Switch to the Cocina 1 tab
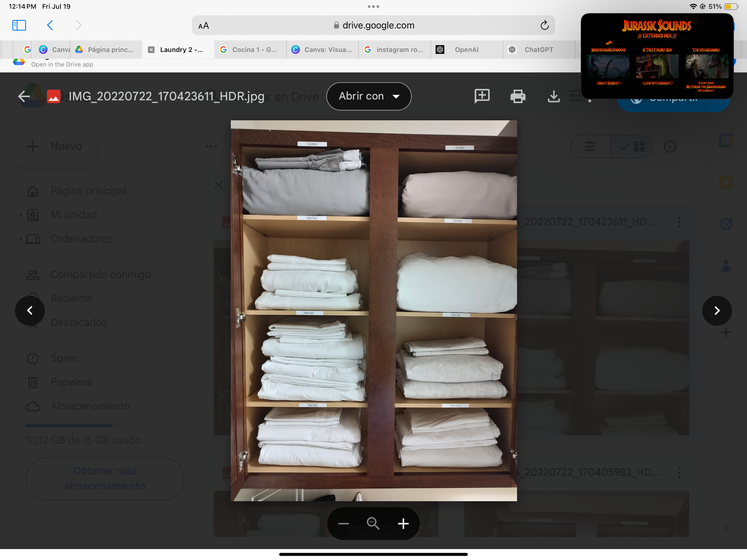The image size is (747, 560). (x=254, y=50)
